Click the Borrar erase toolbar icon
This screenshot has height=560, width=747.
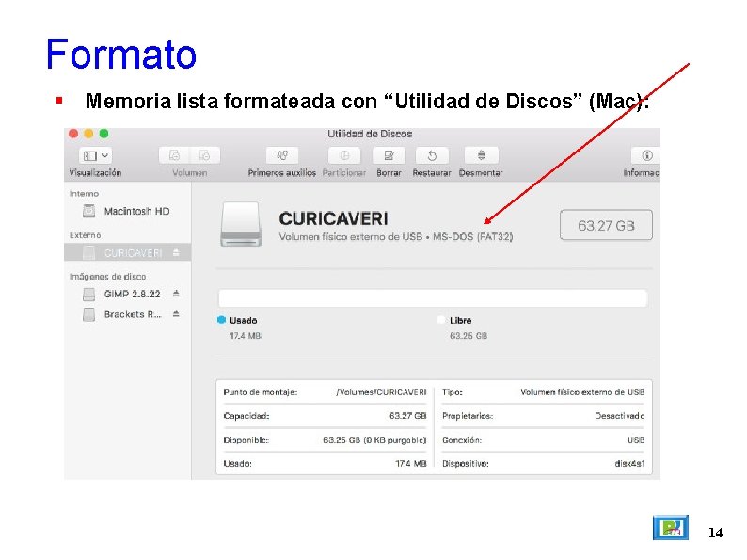click(x=389, y=155)
